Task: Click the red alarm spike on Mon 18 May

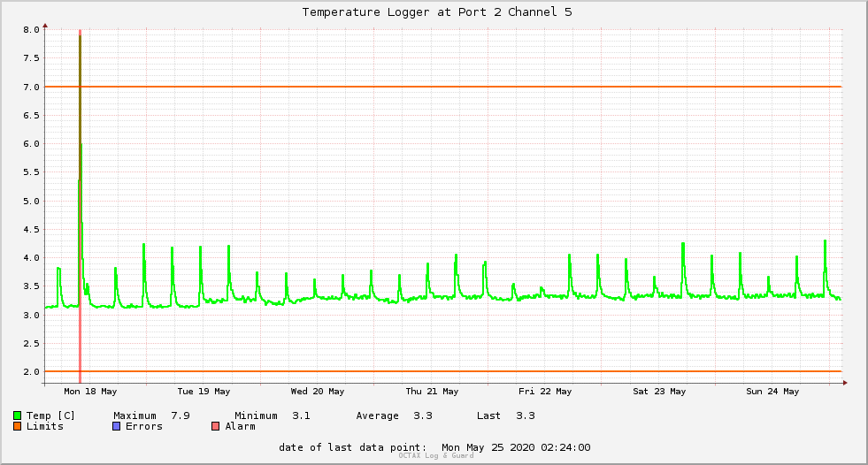Action: point(81,206)
